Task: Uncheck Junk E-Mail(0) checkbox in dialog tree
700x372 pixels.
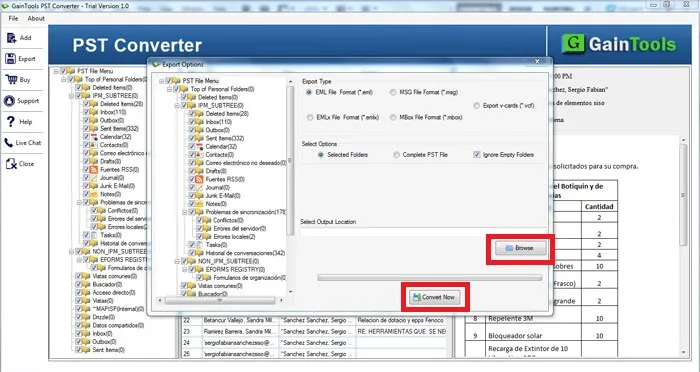Action: point(192,196)
